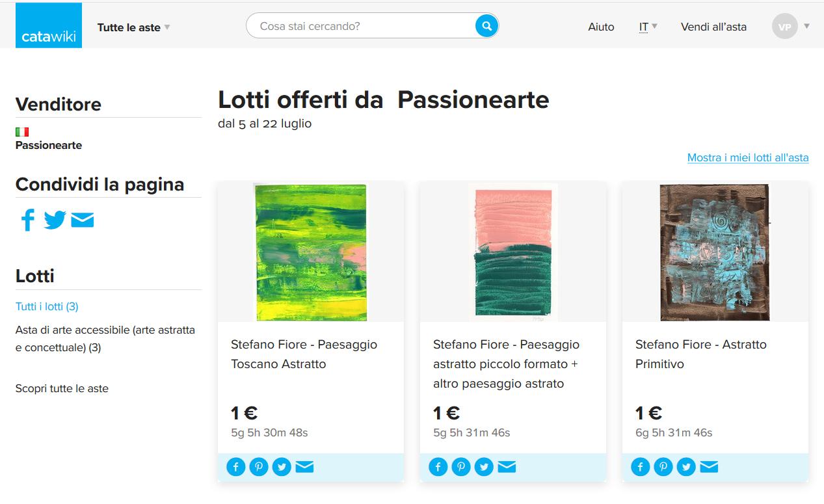824x504 pixels.
Task: Pin the Paesaggio Toscano Astratto lot on Pinterest
Action: pos(258,466)
